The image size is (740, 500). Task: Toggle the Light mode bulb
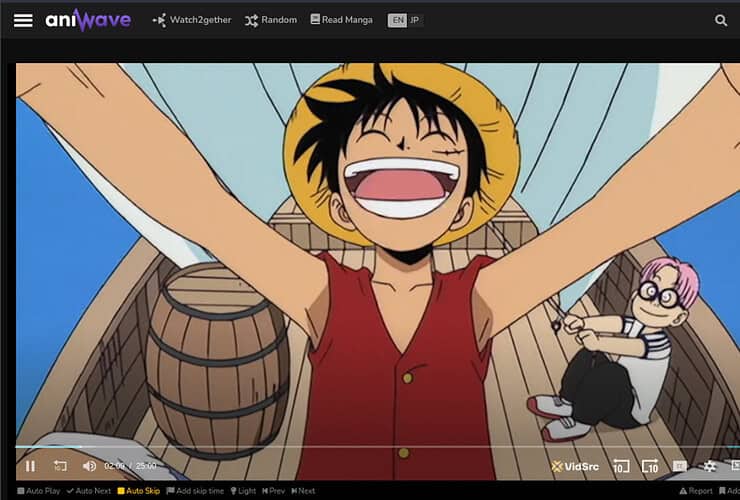[243, 491]
